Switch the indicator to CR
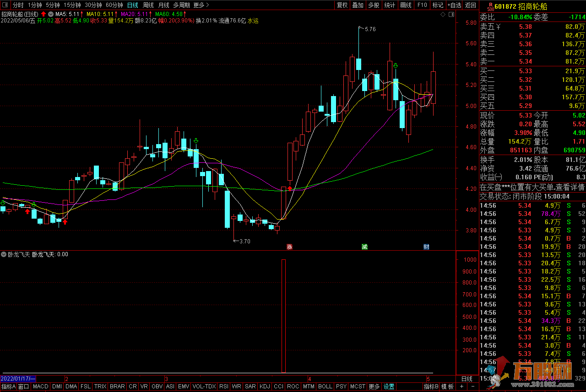586x392 pixels. [x=133, y=387]
